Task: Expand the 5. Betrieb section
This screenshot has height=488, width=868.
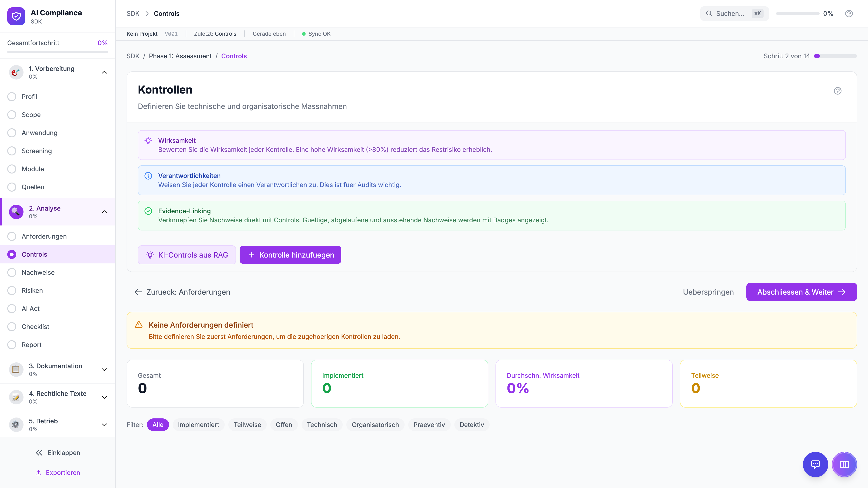Action: click(104, 425)
